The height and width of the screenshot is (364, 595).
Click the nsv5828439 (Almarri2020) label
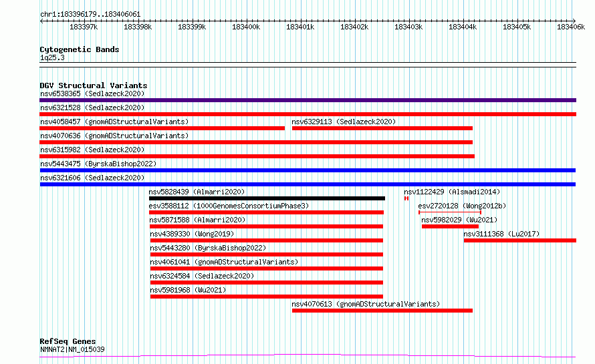(x=197, y=192)
